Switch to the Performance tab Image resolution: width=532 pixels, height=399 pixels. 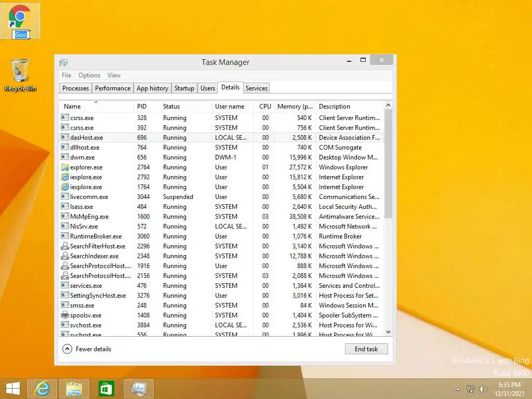click(x=113, y=88)
